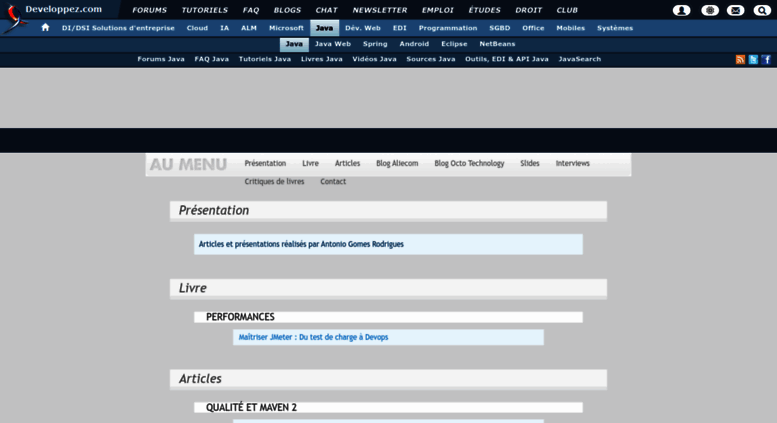Open the RSS feed icon

coord(740,59)
